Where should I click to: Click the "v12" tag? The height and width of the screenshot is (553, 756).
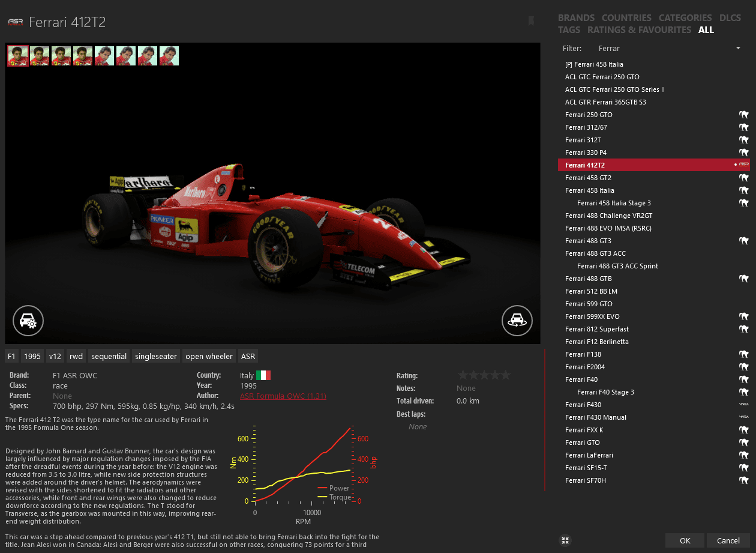55,356
